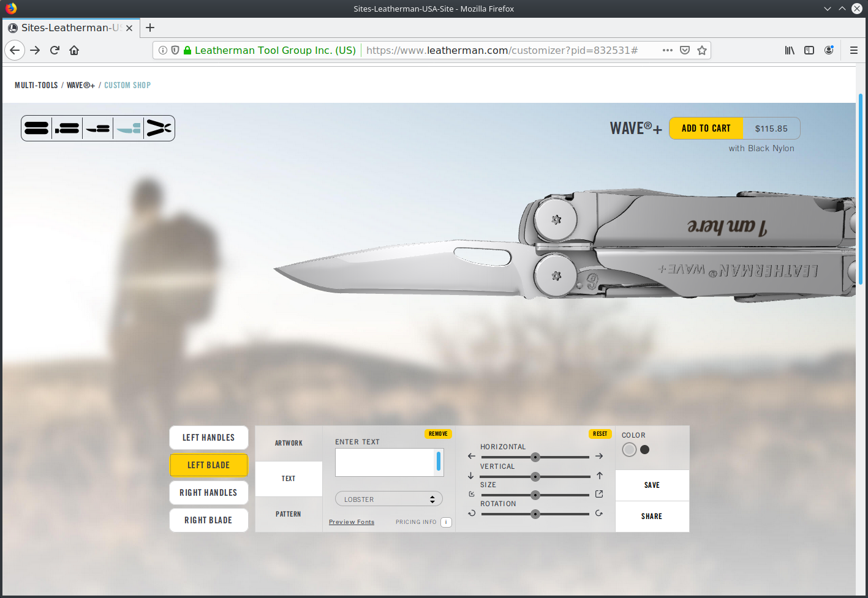Switch to the ARTWORK tab

289,443
